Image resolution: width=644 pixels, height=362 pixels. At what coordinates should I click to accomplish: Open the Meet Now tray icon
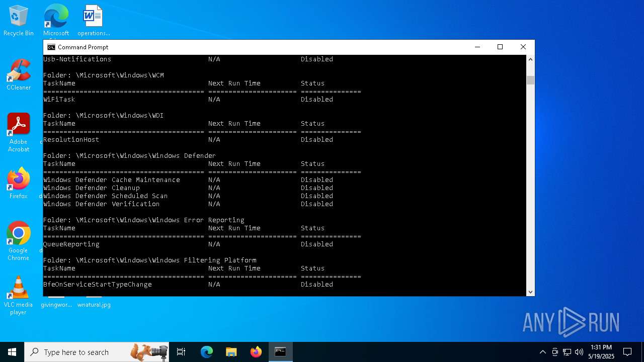(x=555, y=352)
